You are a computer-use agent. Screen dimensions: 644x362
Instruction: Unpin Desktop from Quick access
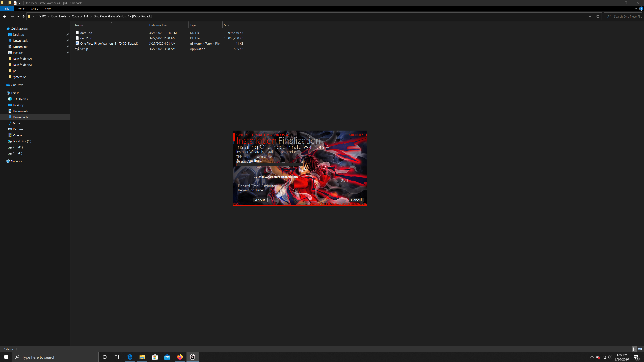[x=67, y=35]
